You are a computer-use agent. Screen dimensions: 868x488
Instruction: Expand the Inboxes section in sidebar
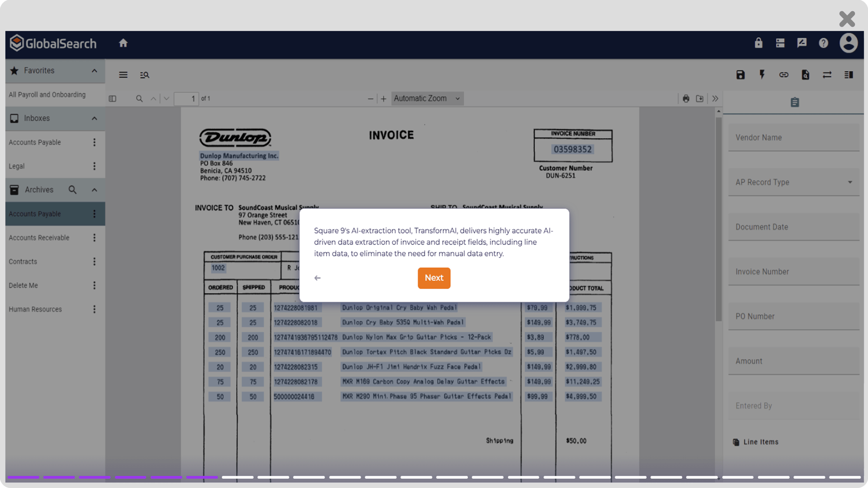94,118
